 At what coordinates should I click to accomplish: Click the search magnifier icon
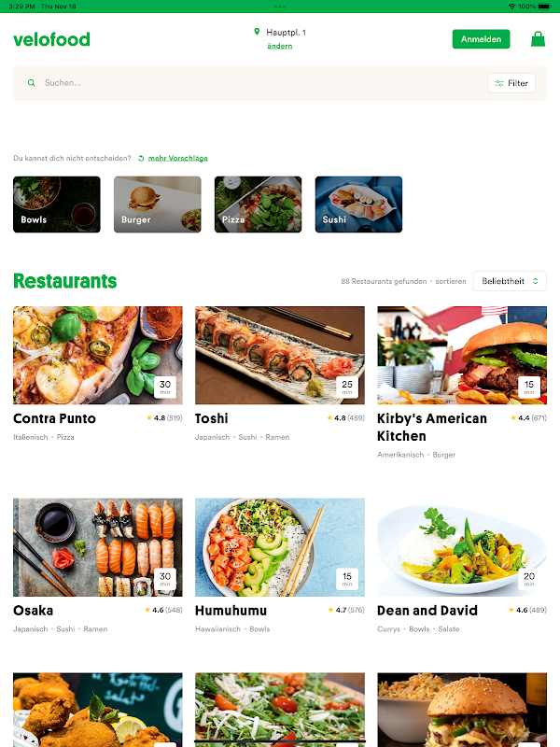(x=32, y=83)
